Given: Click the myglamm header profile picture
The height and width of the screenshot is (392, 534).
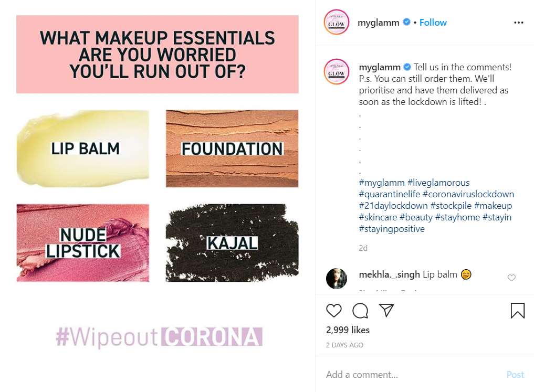Looking at the screenshot, I should pos(337,23).
